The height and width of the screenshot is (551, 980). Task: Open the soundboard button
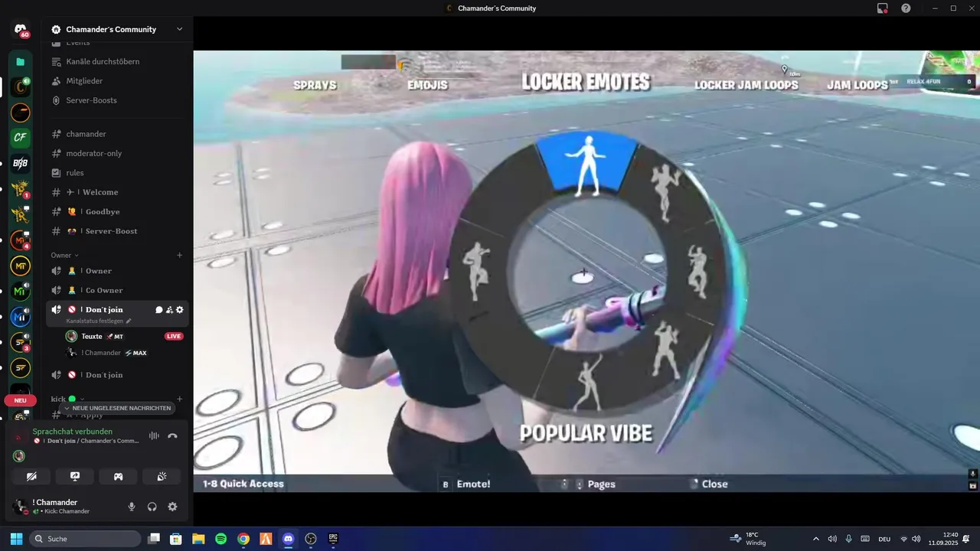[162, 476]
